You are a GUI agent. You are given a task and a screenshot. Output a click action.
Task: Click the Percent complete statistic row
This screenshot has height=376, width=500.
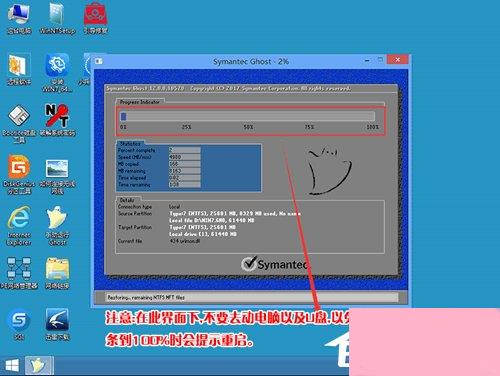(x=159, y=150)
